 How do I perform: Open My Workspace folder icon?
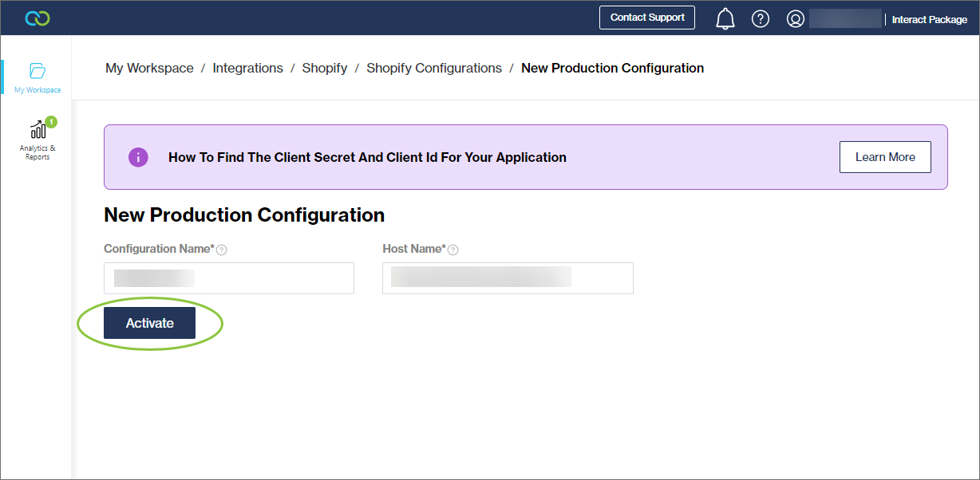click(38, 70)
